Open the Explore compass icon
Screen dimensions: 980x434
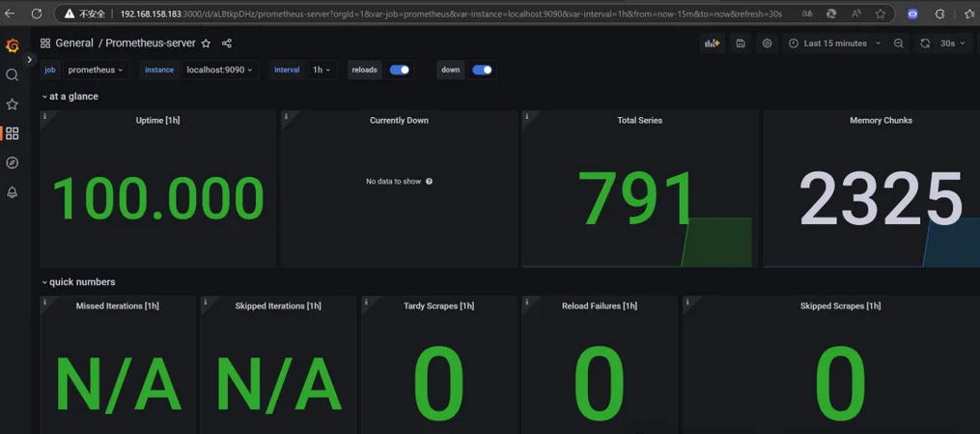tap(12, 162)
